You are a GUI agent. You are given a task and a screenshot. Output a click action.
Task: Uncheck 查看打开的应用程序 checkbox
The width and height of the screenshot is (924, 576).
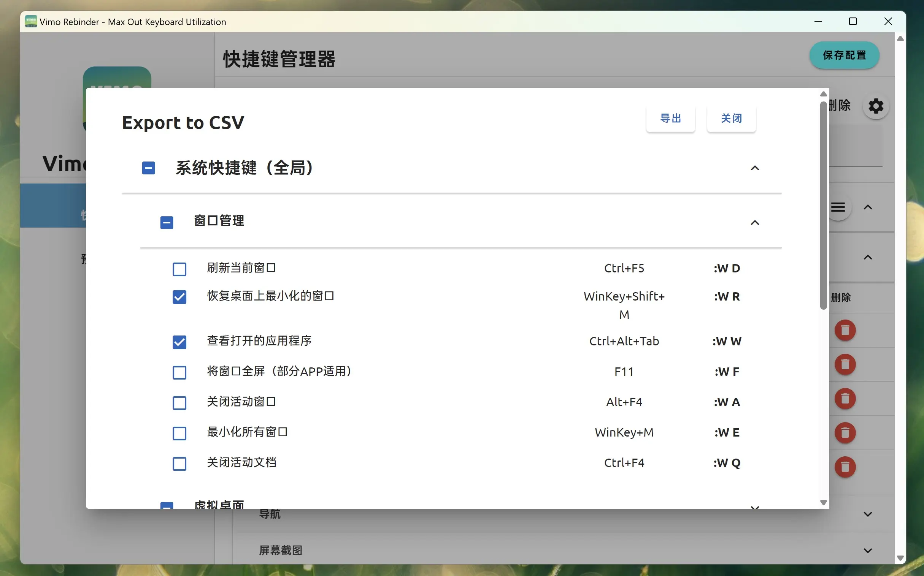[179, 342]
